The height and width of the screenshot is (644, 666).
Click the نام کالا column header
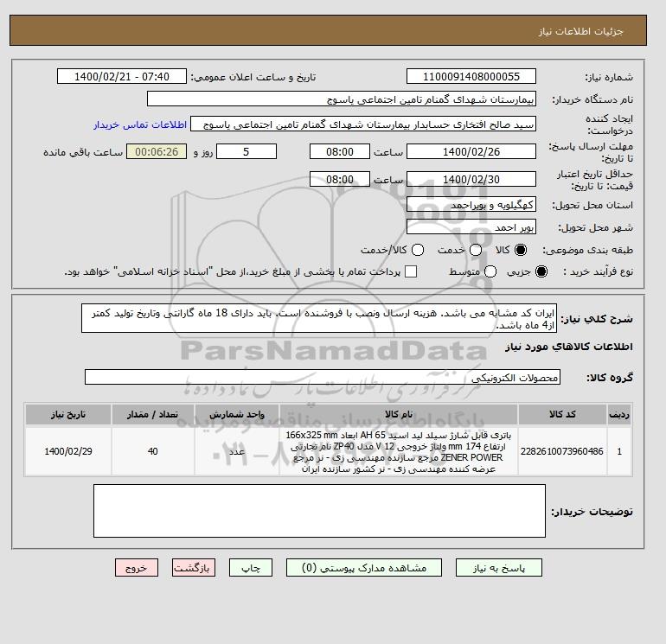399,414
